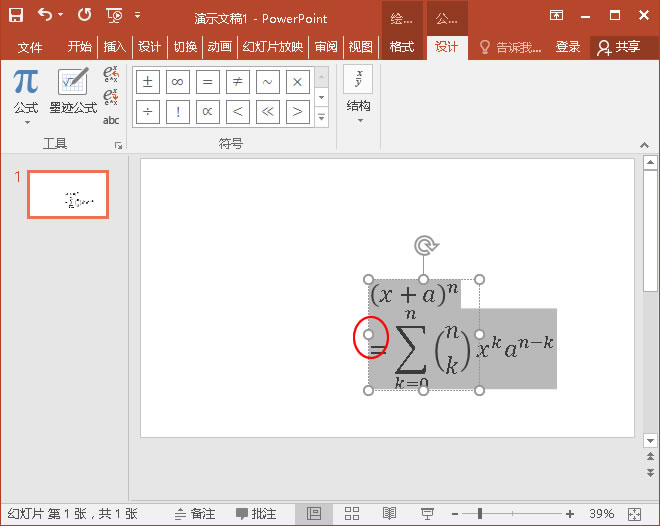Select the division (÷) symbol
This screenshot has height=526, width=660.
[148, 112]
